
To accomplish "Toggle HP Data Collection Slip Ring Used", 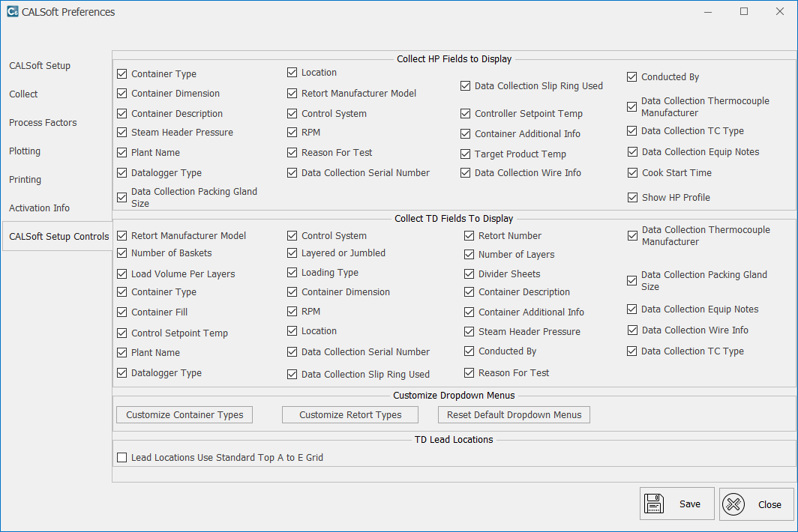I will point(466,86).
